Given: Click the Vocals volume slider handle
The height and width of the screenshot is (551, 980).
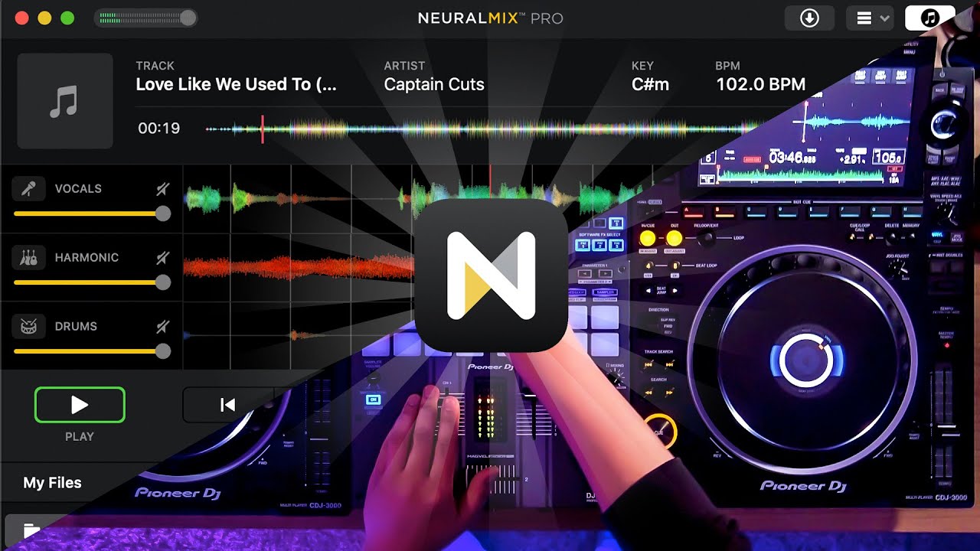Looking at the screenshot, I should click(162, 214).
